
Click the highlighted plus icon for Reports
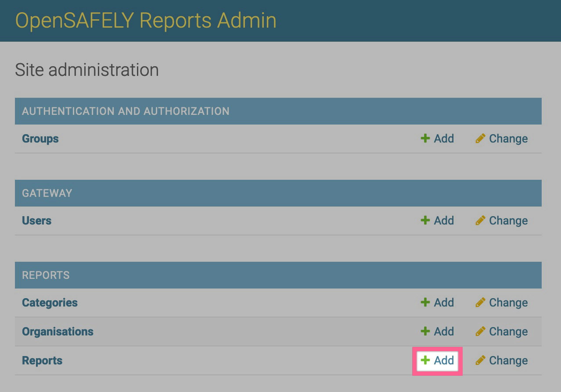click(x=424, y=360)
